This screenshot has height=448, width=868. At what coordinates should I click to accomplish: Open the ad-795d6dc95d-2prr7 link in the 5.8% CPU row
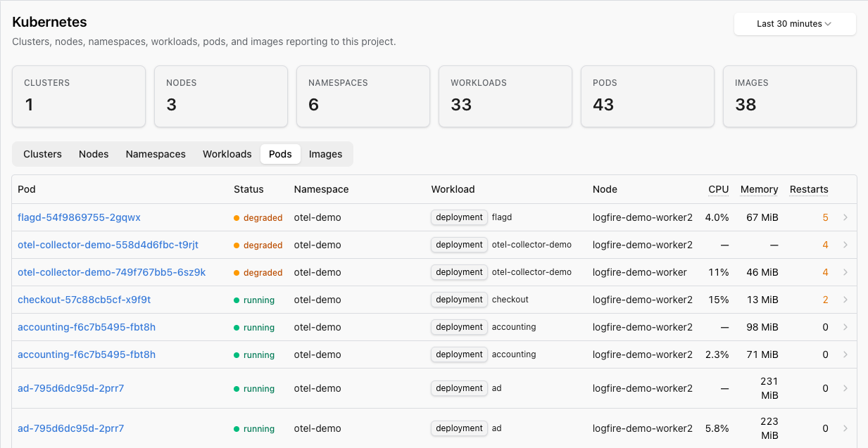[x=70, y=428]
